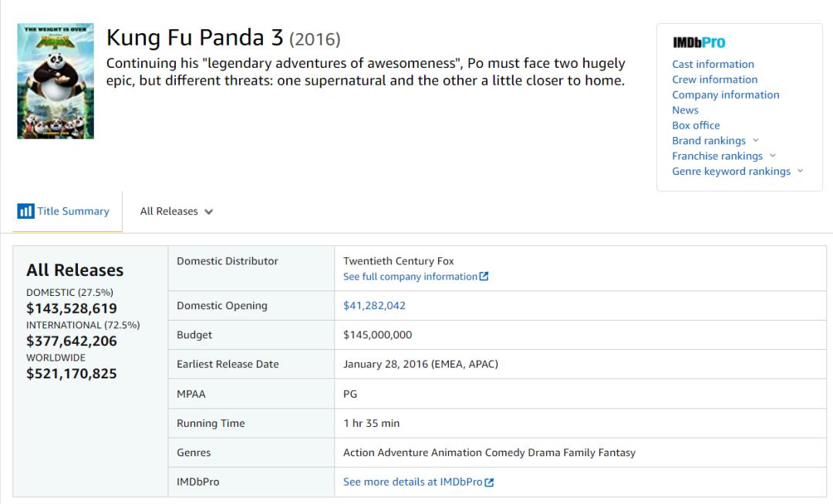Expand Franchise rankings chevron
The image size is (833, 504).
[773, 156]
